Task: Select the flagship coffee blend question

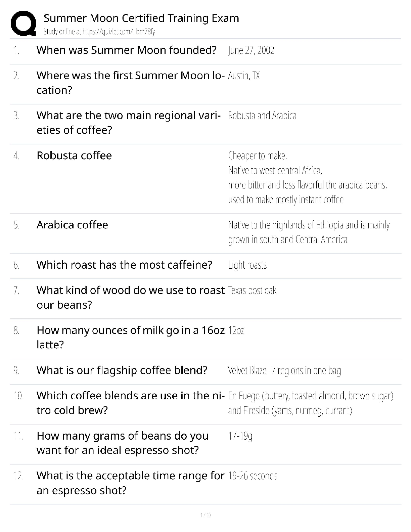Action: pyautogui.click(x=122, y=370)
